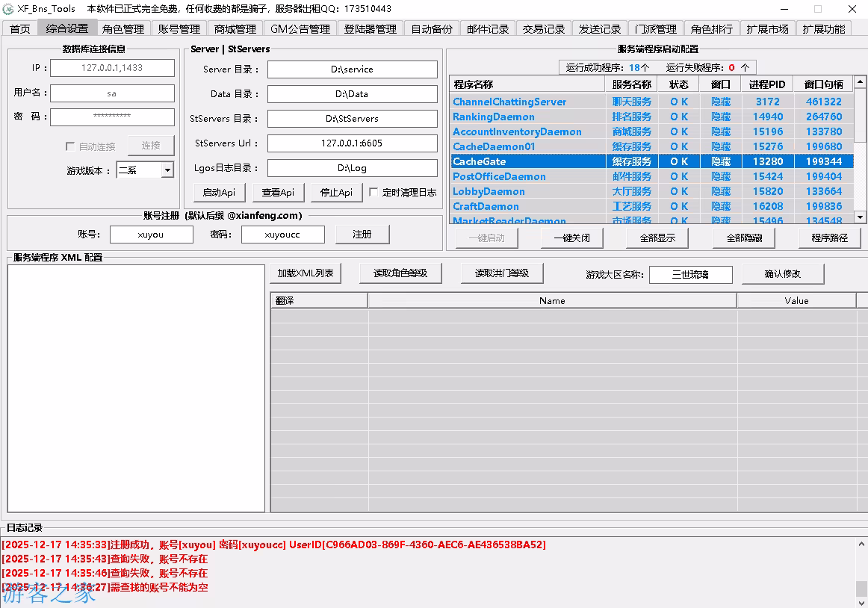
Task: Click the 启动Api button
Action: coord(219,192)
